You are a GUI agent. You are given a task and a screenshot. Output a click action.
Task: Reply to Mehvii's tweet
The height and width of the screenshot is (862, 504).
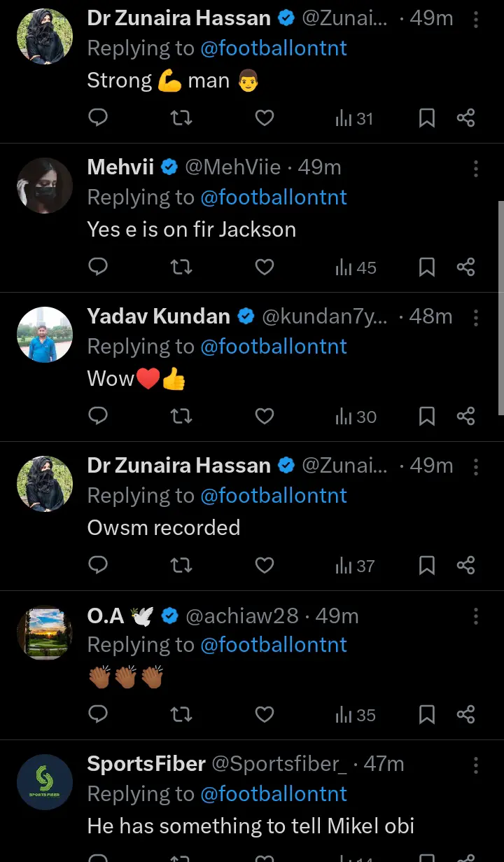coord(99,267)
